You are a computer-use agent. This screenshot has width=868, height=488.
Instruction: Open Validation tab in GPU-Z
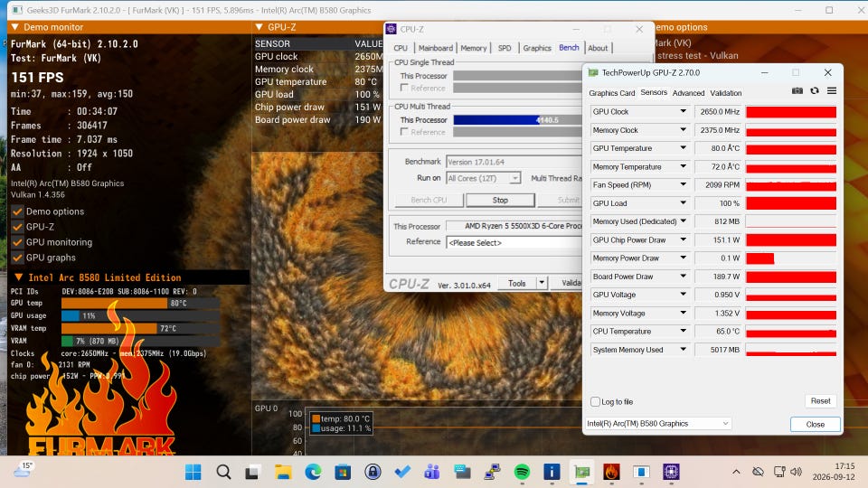(x=725, y=93)
